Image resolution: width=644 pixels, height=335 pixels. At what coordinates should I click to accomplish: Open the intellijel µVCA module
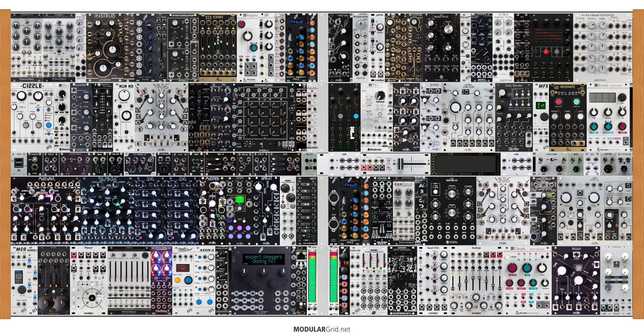pyautogui.click(x=377, y=48)
